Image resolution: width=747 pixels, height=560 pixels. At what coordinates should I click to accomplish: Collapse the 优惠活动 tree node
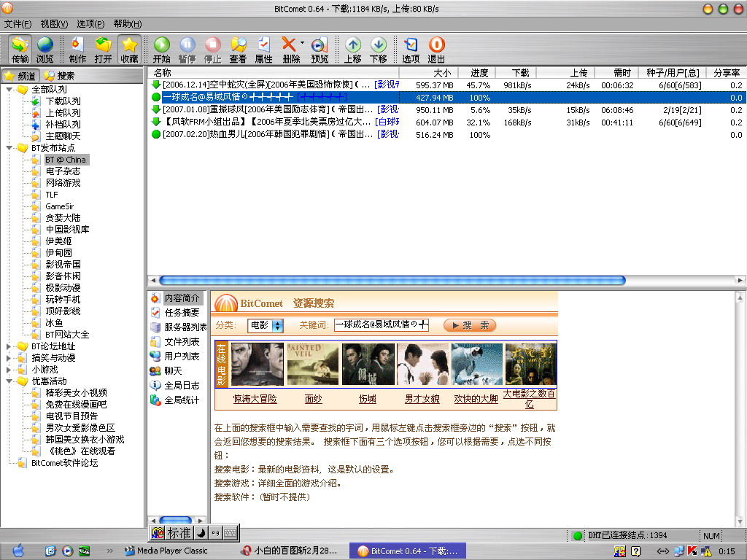[9, 381]
